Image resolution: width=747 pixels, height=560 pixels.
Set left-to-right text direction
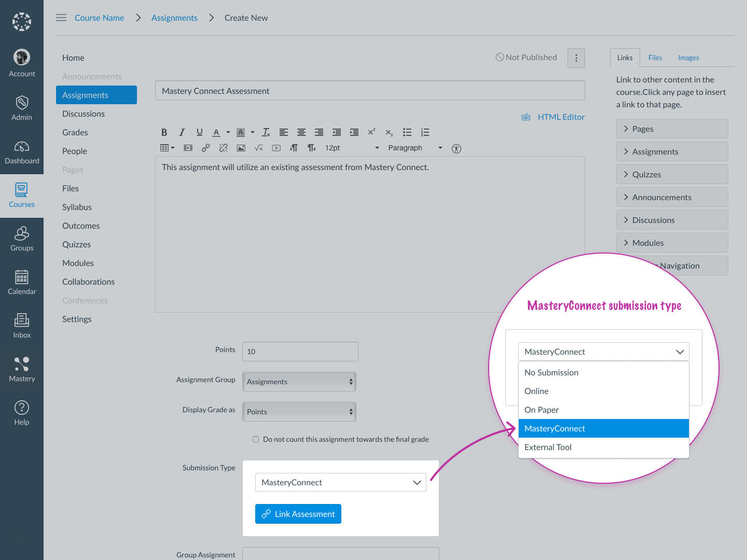(x=294, y=148)
